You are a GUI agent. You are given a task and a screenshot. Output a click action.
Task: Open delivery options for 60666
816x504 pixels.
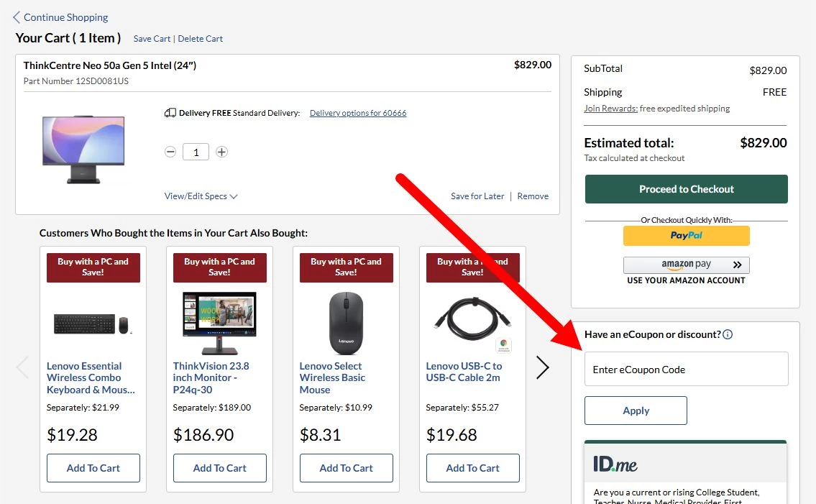(357, 113)
